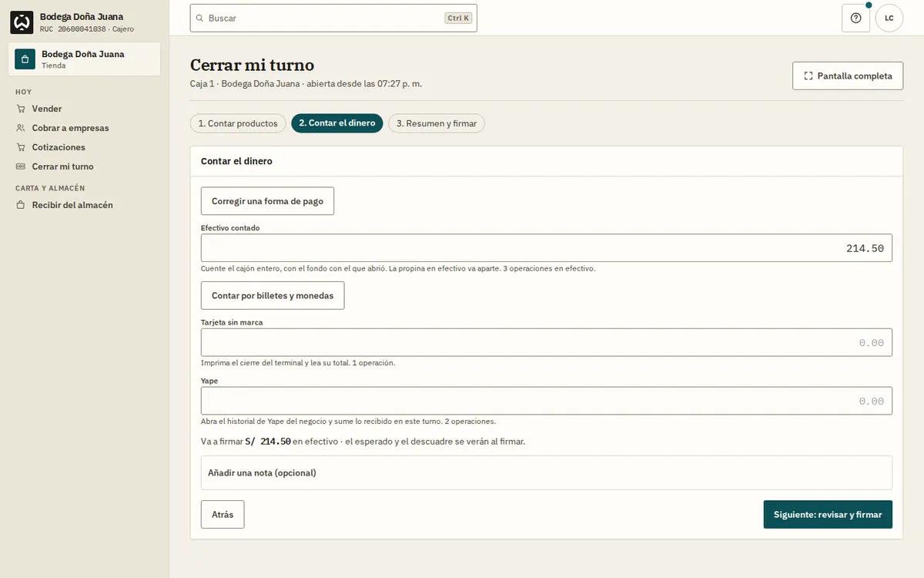
Task: Click the Pantalla completa button
Action: [x=848, y=76]
